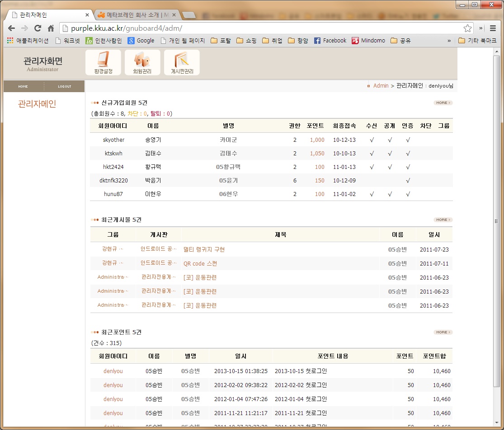Image resolution: width=504 pixels, height=430 pixels.
Task: Open the Mindomo bookmark
Action: (368, 41)
